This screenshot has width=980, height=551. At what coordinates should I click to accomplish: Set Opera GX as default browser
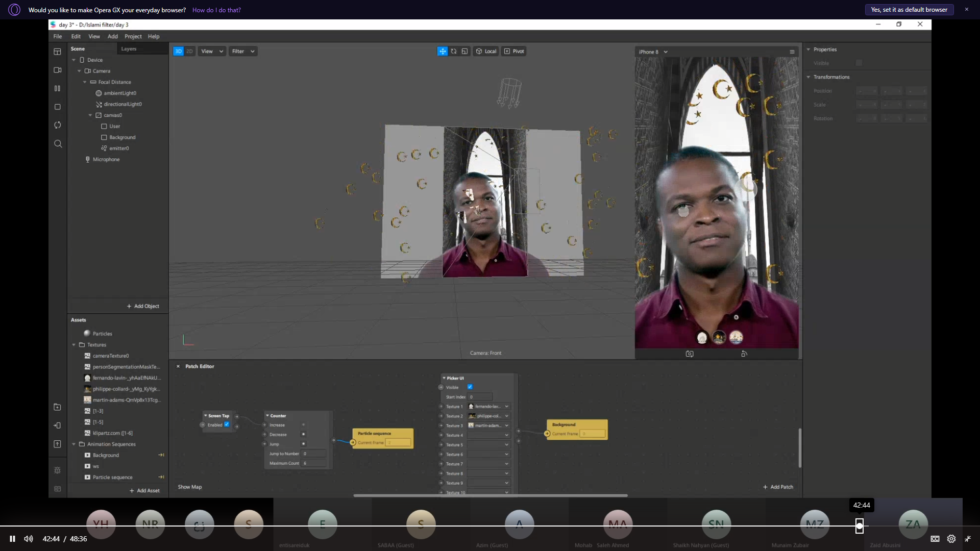[909, 10]
